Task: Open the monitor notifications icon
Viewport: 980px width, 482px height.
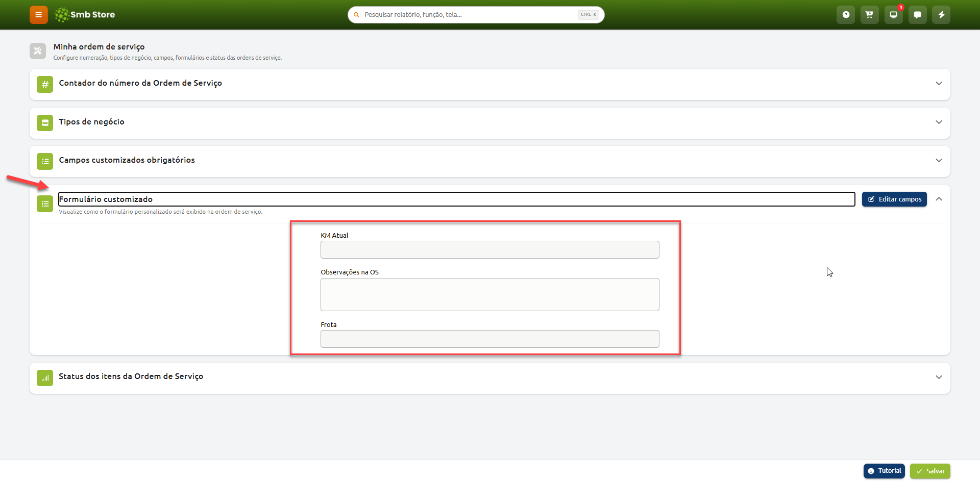Action: point(894,15)
